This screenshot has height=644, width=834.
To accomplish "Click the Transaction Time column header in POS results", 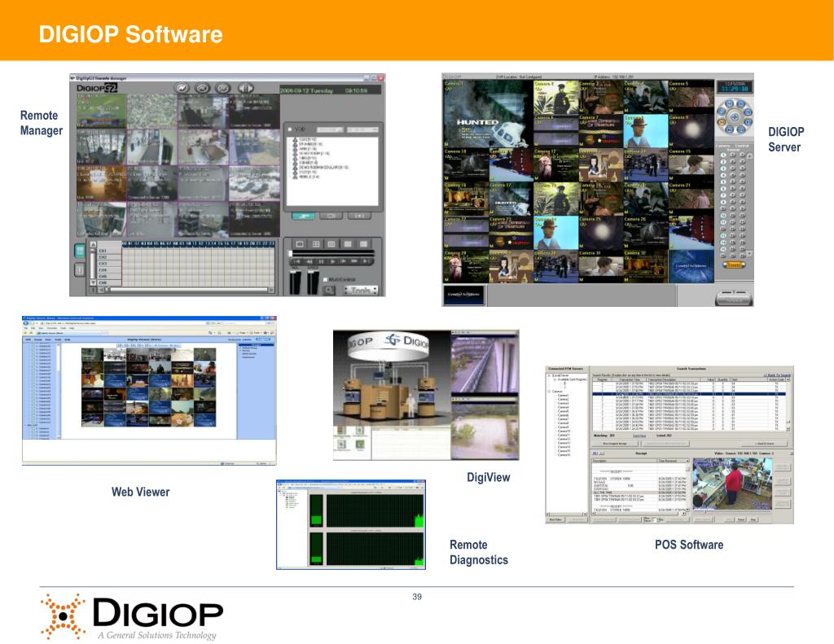I will [x=630, y=379].
